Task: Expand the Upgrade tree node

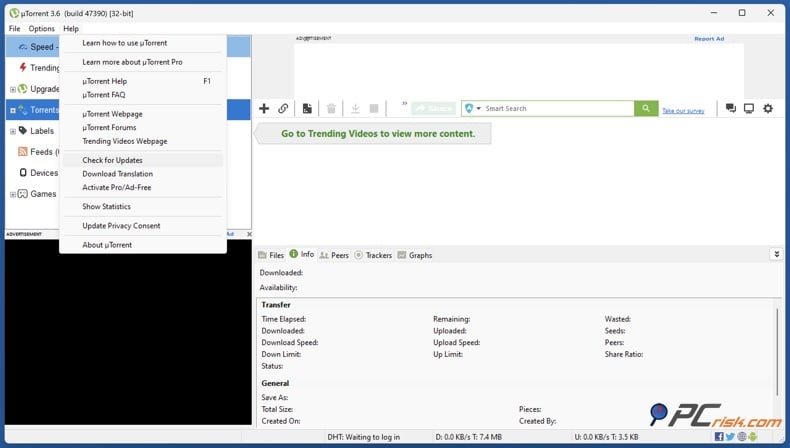Action: pyautogui.click(x=13, y=90)
